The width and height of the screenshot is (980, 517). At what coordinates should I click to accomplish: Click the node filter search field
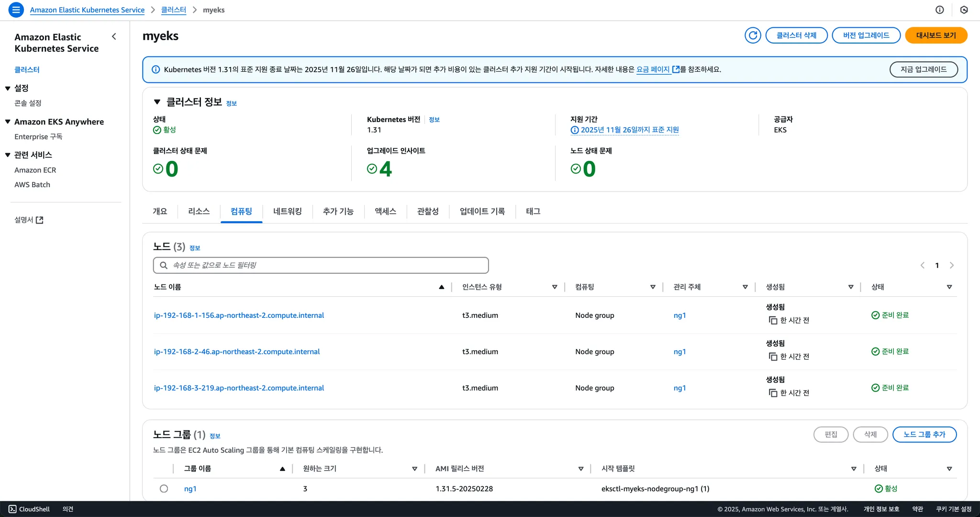[321, 265]
